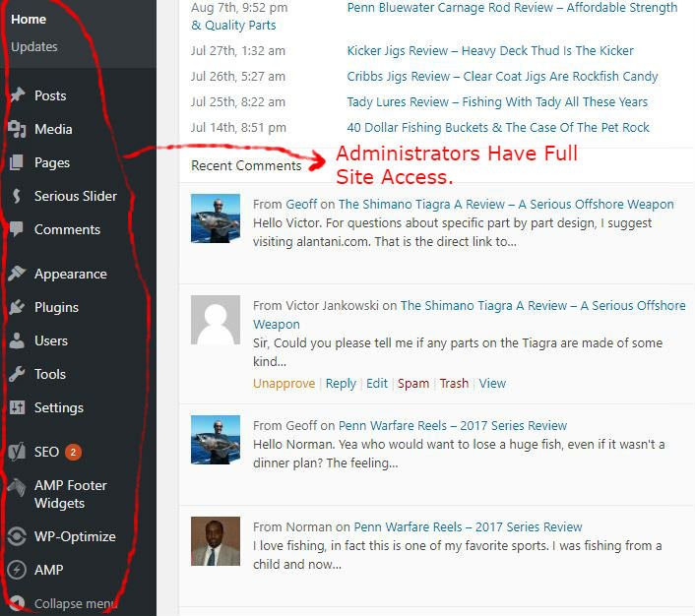Open the SEO menu label
The height and width of the screenshot is (616, 695).
point(46,452)
